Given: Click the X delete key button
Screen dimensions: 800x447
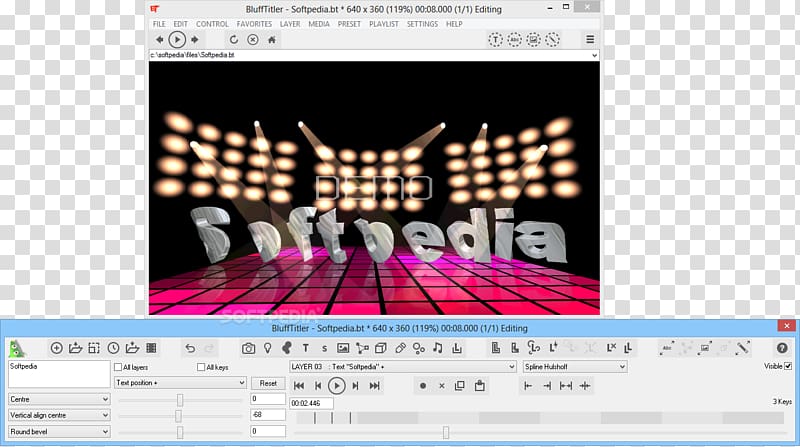Looking at the screenshot, I should 442,386.
